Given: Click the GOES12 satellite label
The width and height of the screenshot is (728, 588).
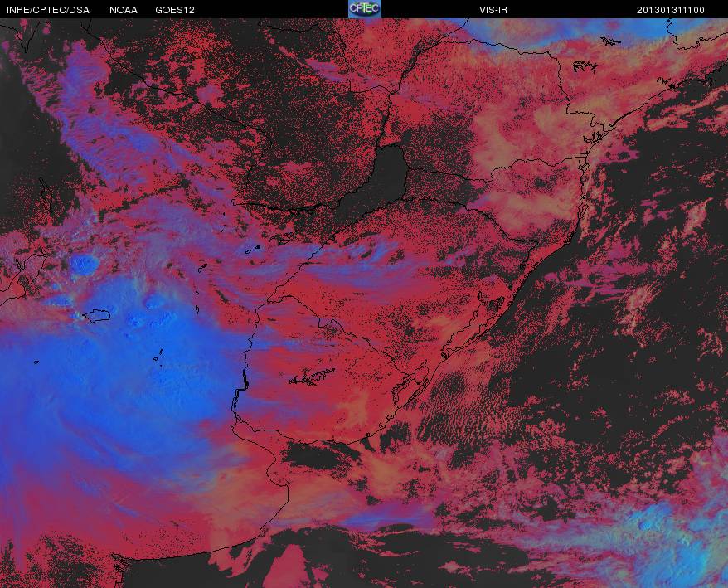Looking at the screenshot, I should (x=175, y=10).
